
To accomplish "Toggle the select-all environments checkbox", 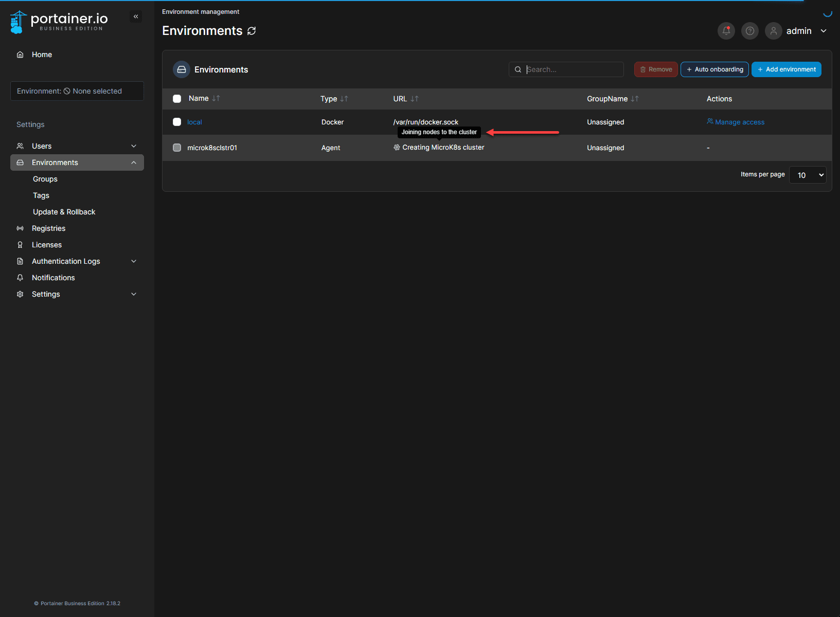I will [x=177, y=99].
